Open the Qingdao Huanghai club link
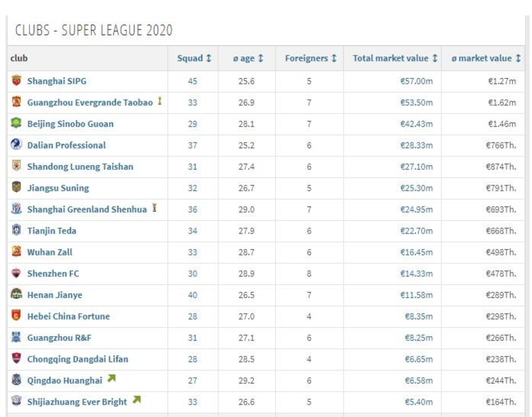 pyautogui.click(x=64, y=381)
